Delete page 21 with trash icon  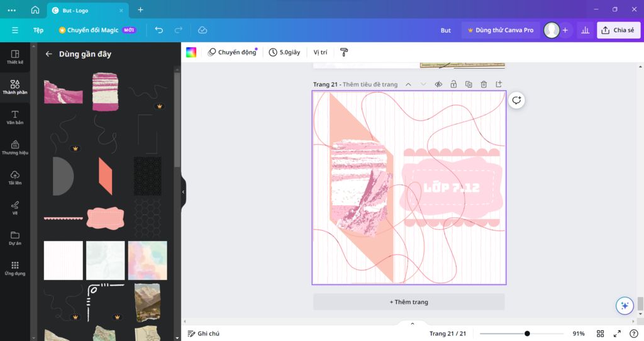tap(484, 84)
